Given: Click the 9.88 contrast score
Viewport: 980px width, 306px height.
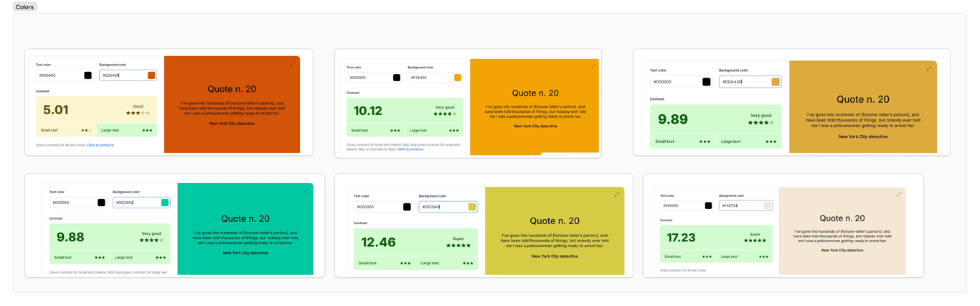Looking at the screenshot, I should pos(70,237).
